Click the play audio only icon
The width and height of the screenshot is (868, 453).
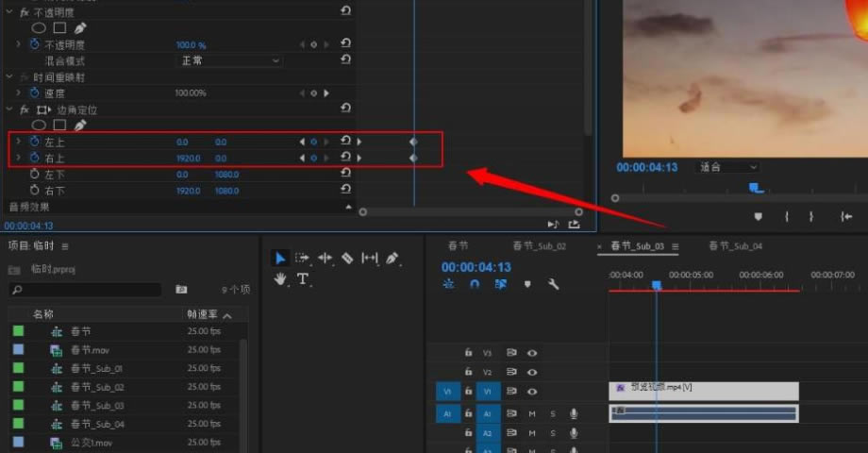click(553, 224)
